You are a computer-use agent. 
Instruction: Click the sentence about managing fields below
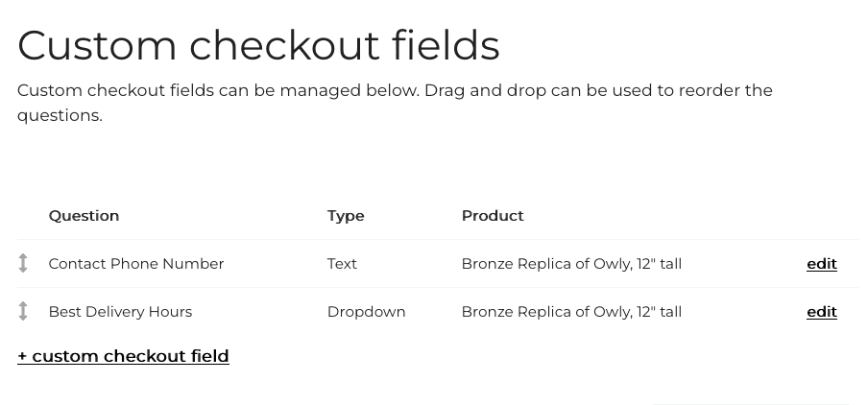click(x=218, y=91)
